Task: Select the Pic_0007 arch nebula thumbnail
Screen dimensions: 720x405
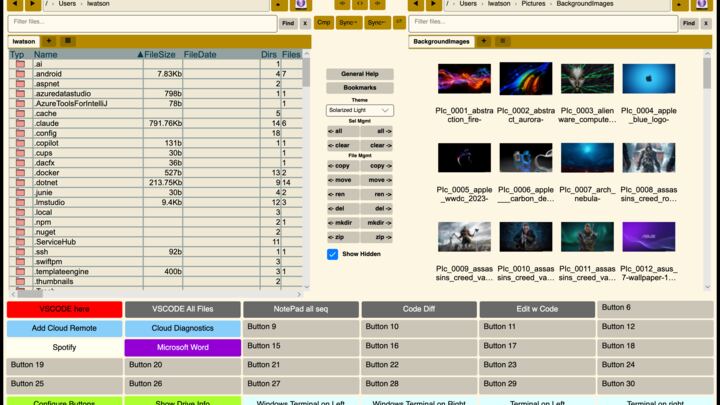Action: 587,158
